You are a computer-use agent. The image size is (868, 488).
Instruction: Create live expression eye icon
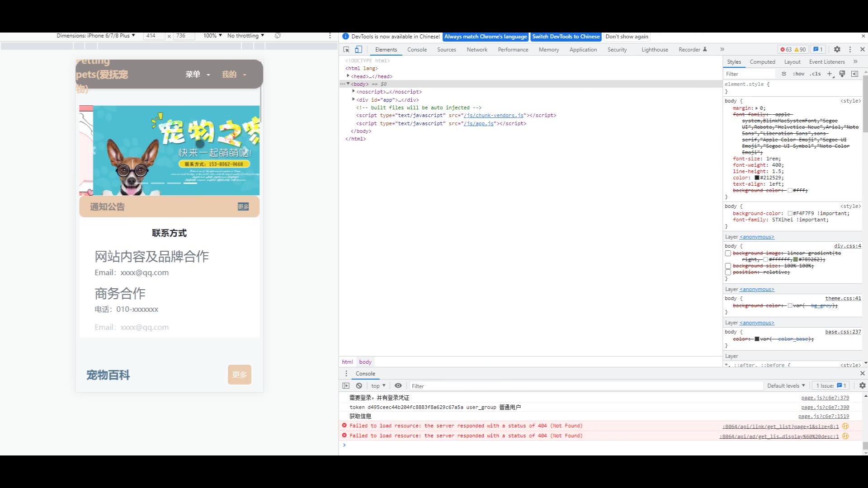click(x=398, y=386)
